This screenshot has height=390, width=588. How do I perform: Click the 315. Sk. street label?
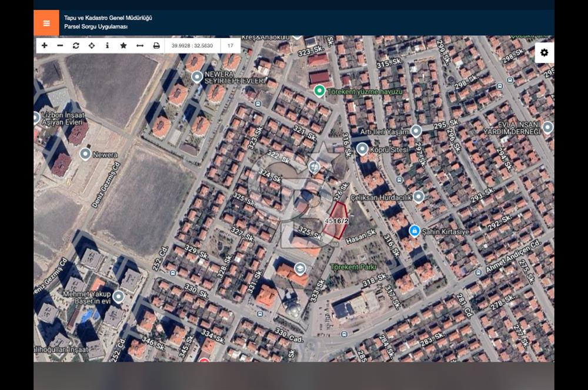[390, 63]
